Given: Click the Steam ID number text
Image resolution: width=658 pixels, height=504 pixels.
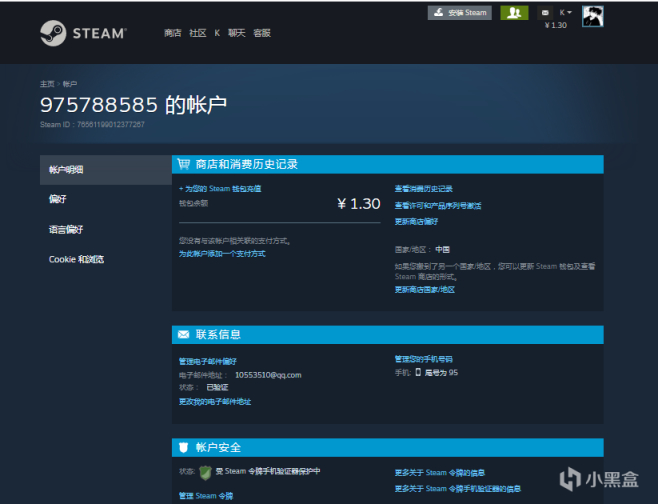Looking at the screenshot, I should (x=111, y=125).
